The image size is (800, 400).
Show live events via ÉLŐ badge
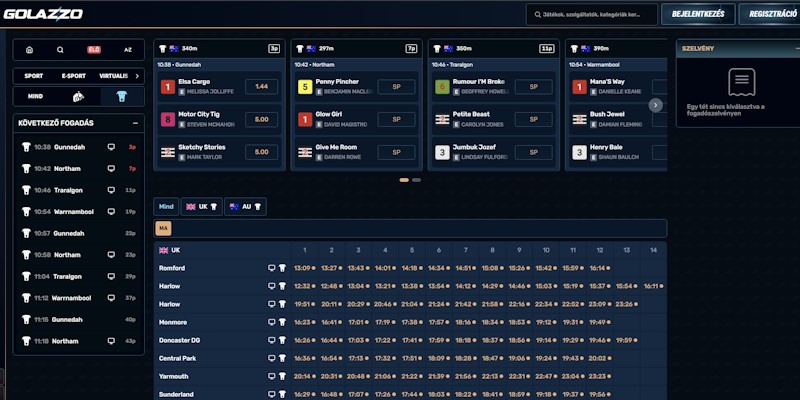coord(94,49)
